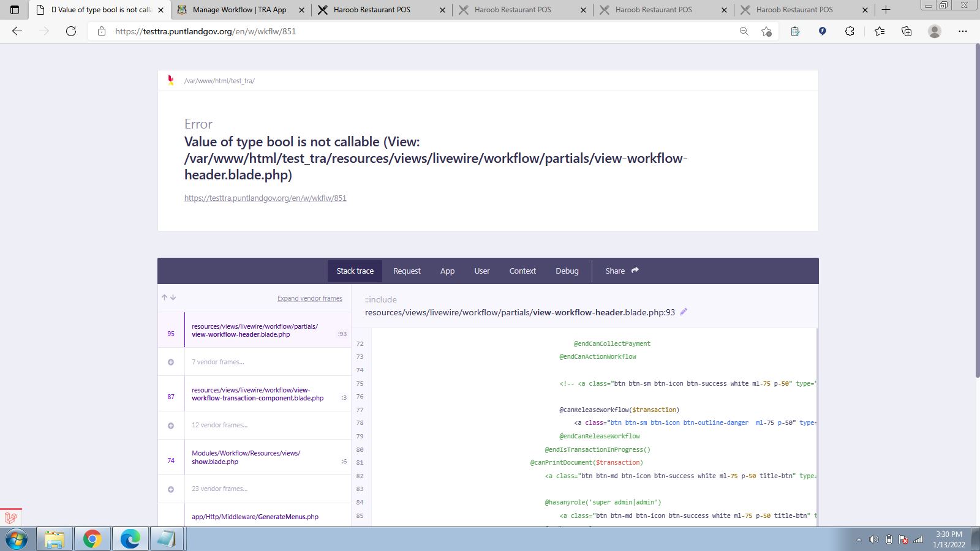Screen dimensions: 980x551
Task: Open the tab actions menu icon
Action: [x=15, y=10]
